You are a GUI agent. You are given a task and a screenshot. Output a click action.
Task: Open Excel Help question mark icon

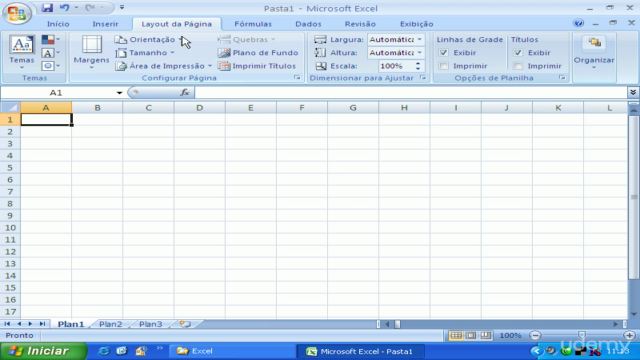(578, 23)
